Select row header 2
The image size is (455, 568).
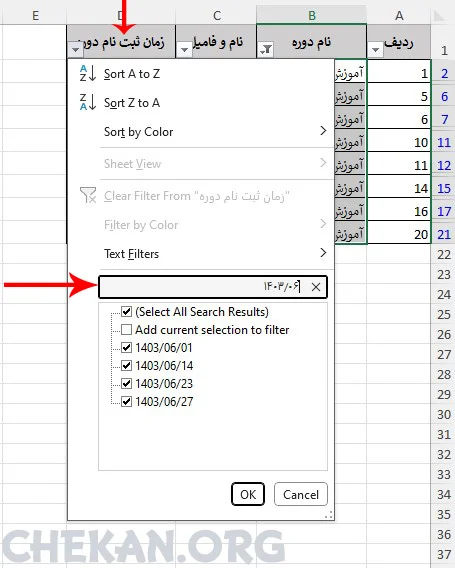pos(444,73)
